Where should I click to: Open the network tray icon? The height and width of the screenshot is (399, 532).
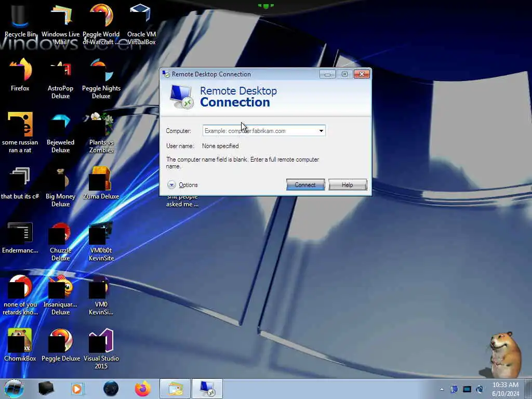pos(467,389)
